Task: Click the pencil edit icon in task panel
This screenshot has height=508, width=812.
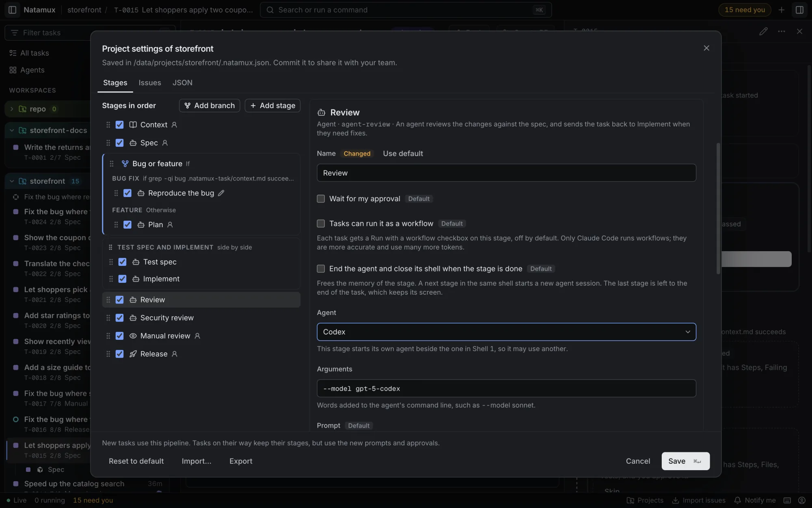Action: click(763, 31)
